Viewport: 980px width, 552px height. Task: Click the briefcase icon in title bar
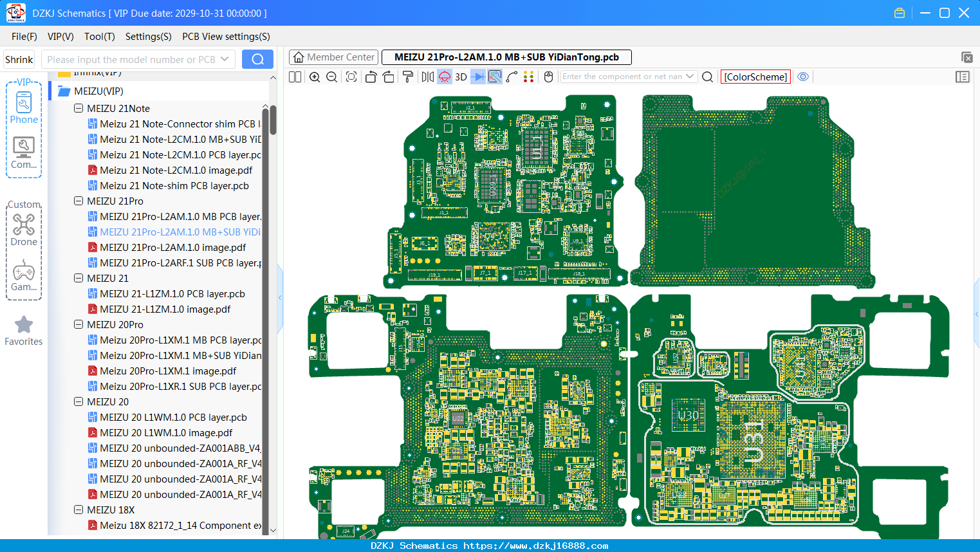pos(900,13)
